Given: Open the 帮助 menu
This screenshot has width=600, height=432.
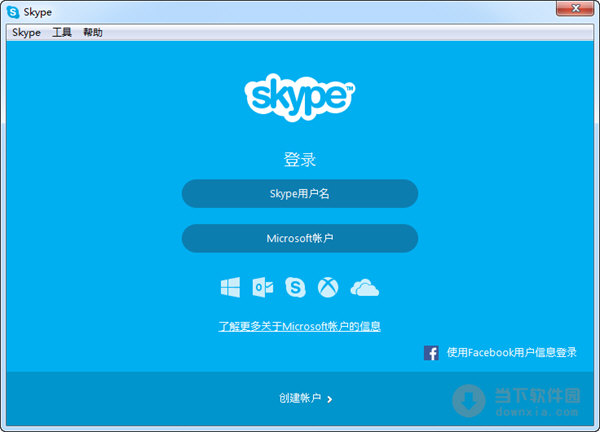Looking at the screenshot, I should 93,33.
